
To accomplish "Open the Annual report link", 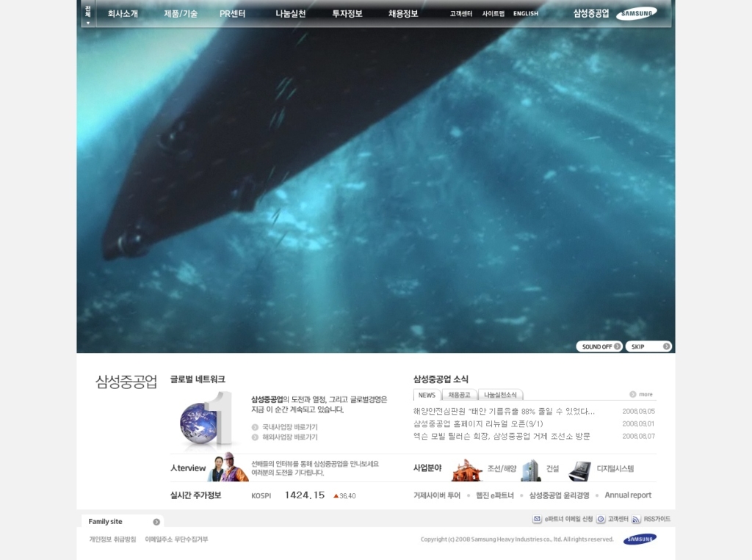I will [x=628, y=495].
